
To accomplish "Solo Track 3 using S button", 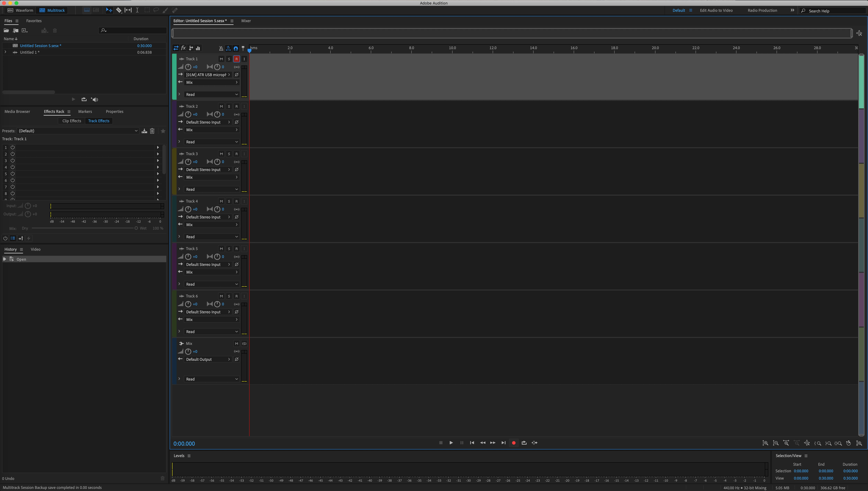I will click(229, 154).
